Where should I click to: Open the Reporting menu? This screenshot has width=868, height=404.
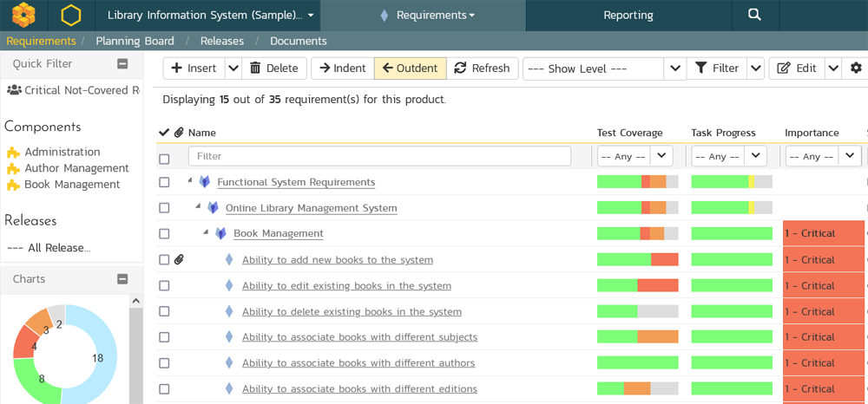pos(628,15)
